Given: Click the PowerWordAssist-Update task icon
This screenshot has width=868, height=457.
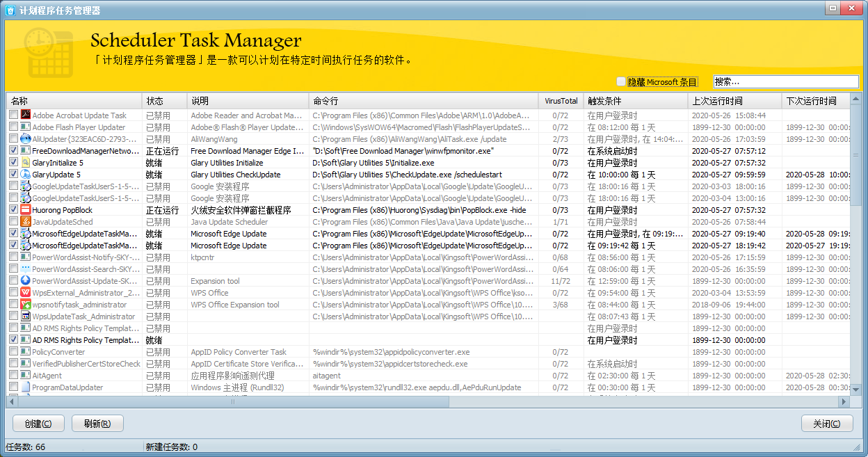Looking at the screenshot, I should 25,281.
